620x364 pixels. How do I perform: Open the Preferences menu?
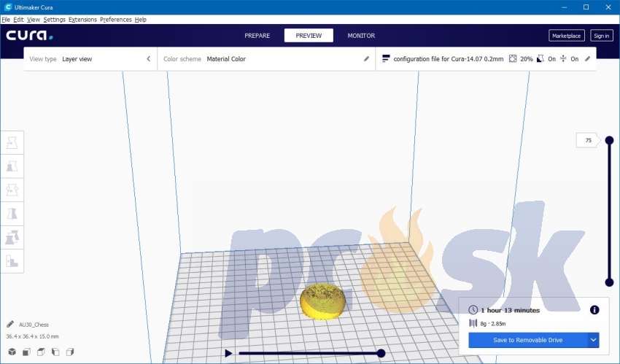tap(115, 20)
